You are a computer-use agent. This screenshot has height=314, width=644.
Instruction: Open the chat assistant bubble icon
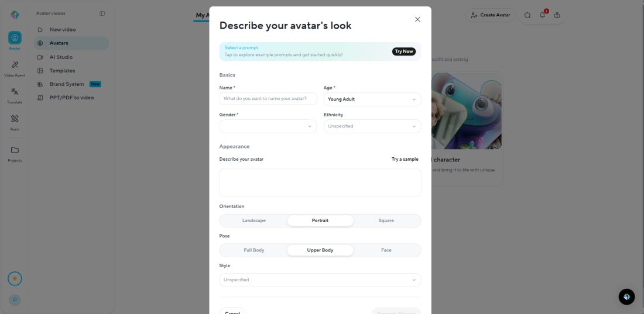click(x=626, y=297)
